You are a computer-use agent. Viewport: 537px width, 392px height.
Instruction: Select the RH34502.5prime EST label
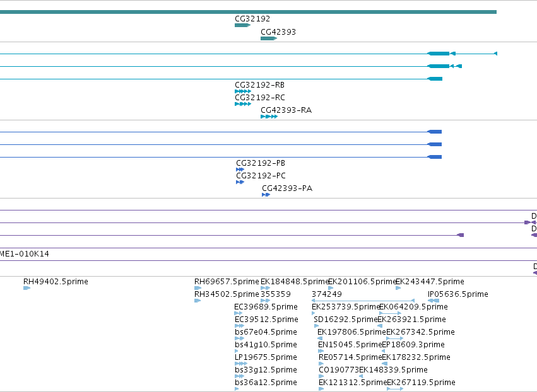click(227, 294)
